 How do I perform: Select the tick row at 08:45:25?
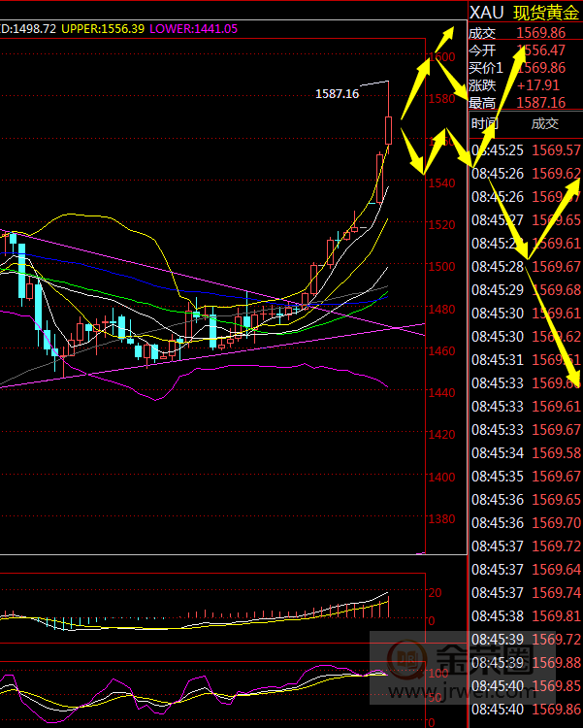pyautogui.click(x=525, y=150)
